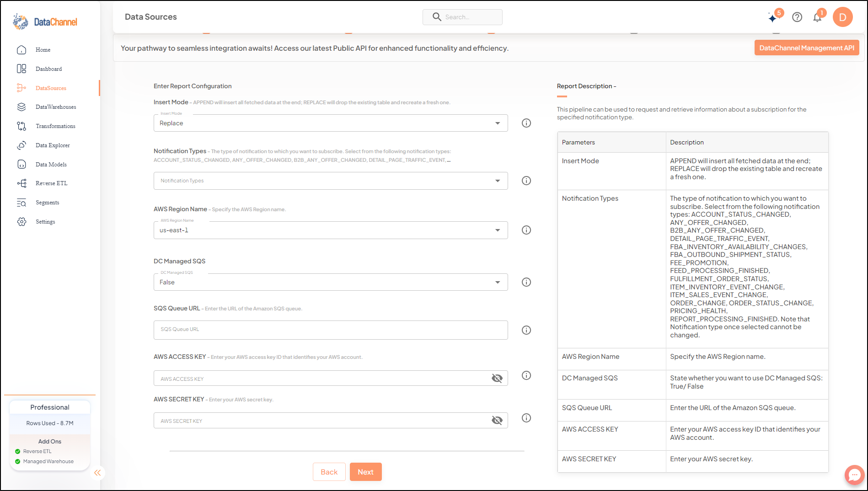Click the Back button

pos(329,472)
